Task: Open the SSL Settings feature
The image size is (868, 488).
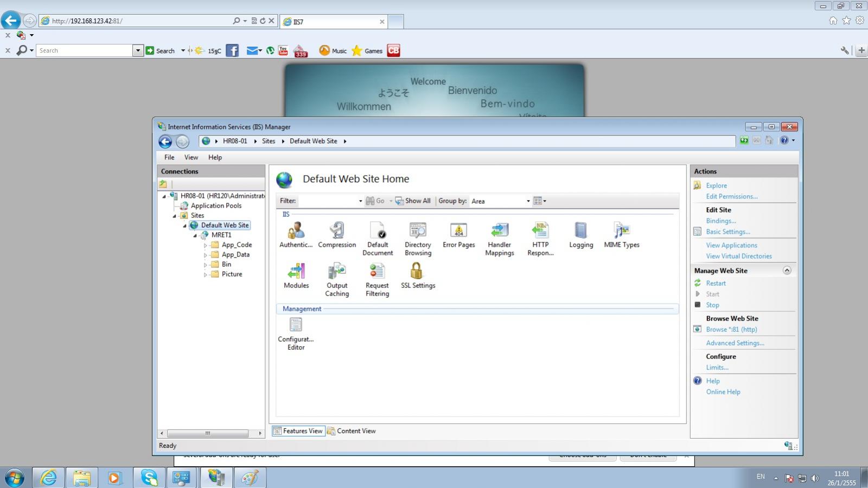Action: pos(418,276)
